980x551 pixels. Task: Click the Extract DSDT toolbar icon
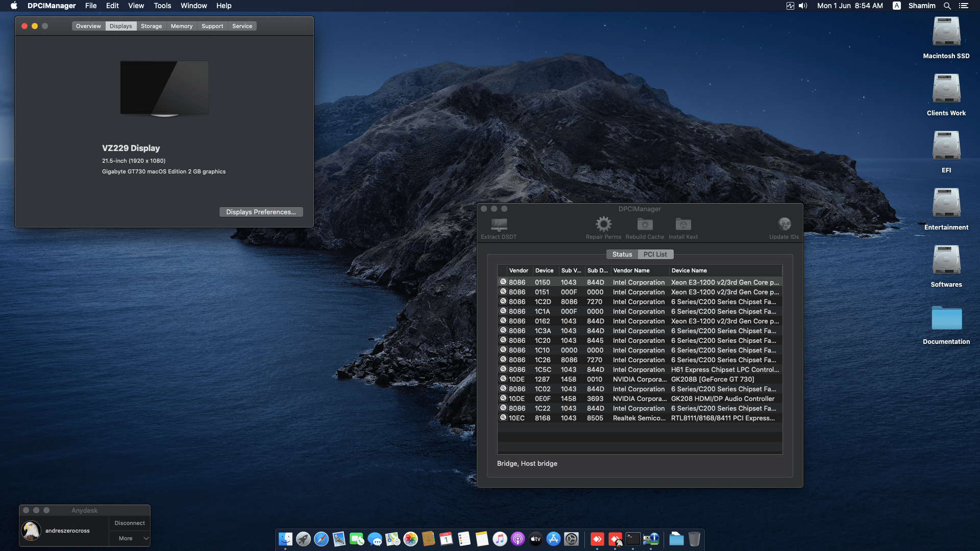tap(499, 224)
